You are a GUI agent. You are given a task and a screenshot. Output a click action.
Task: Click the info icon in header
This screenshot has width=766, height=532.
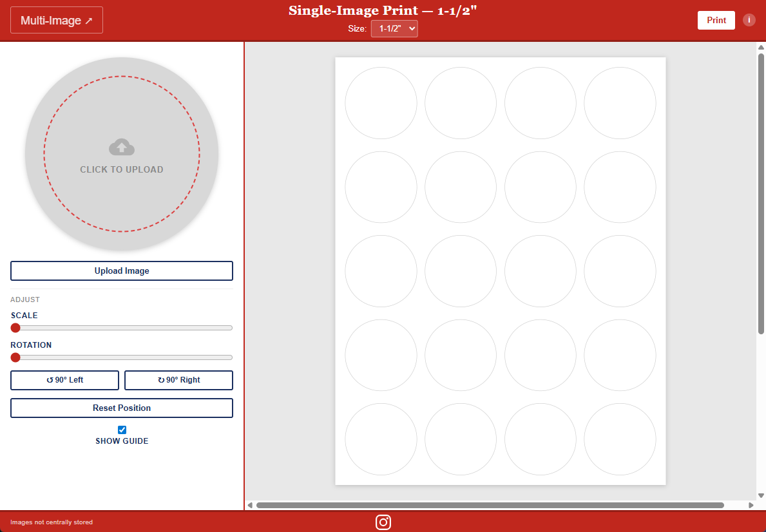749,20
